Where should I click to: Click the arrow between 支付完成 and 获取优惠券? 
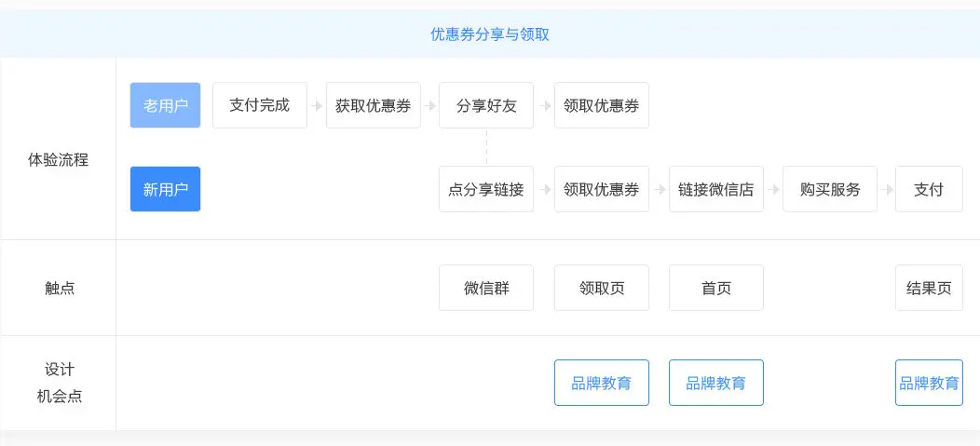point(317,105)
